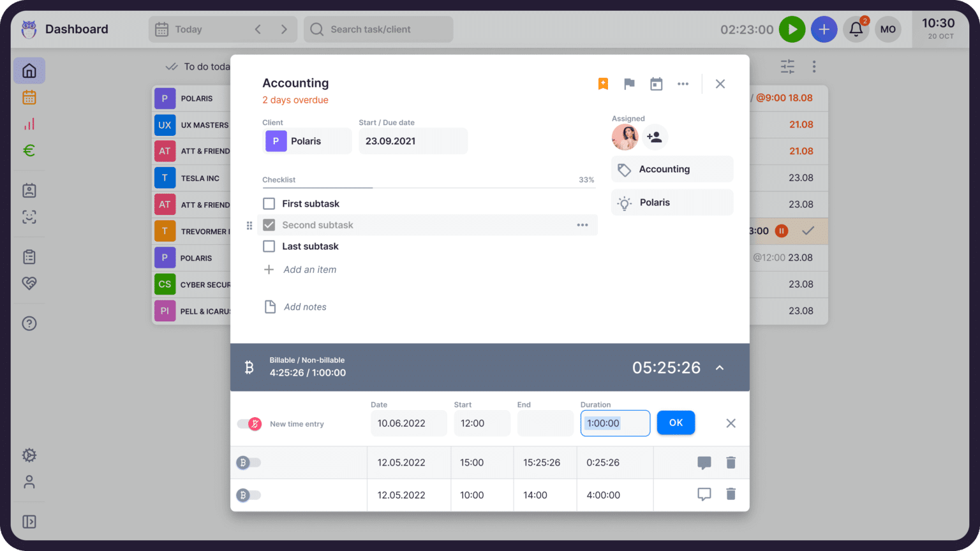Select the Dashboard home icon in sidebar
980x551 pixels.
coord(29,70)
